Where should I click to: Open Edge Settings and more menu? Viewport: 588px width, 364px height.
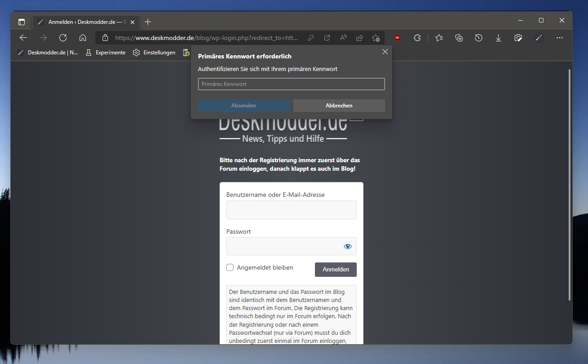(560, 38)
